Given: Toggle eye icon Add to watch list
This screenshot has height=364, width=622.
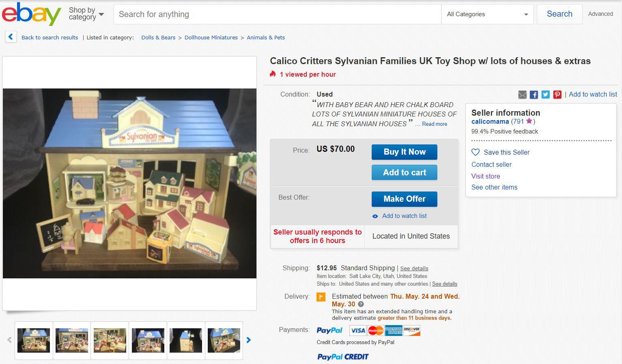Looking at the screenshot, I should click(375, 216).
